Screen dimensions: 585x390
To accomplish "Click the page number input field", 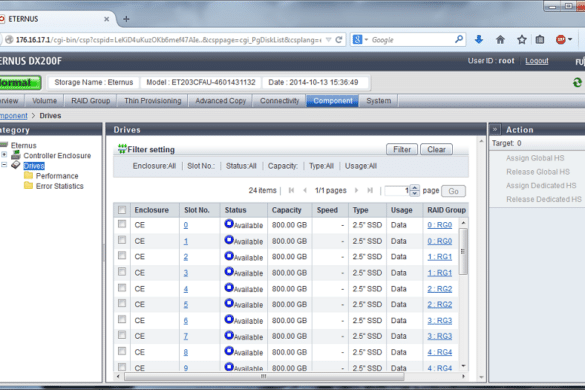I will tap(397, 191).
